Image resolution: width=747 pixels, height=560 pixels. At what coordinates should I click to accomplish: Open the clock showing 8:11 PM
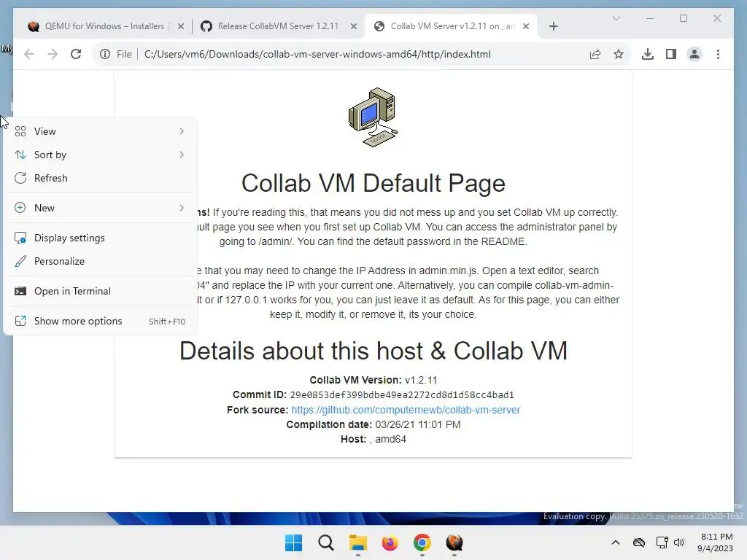pos(716,542)
